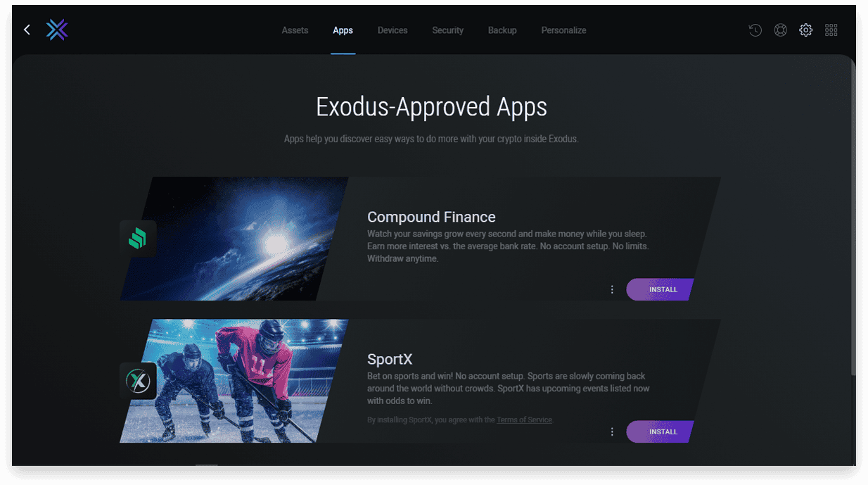Image resolution: width=868 pixels, height=485 pixels.
Task: Switch to the Backup tab
Action: (x=502, y=30)
